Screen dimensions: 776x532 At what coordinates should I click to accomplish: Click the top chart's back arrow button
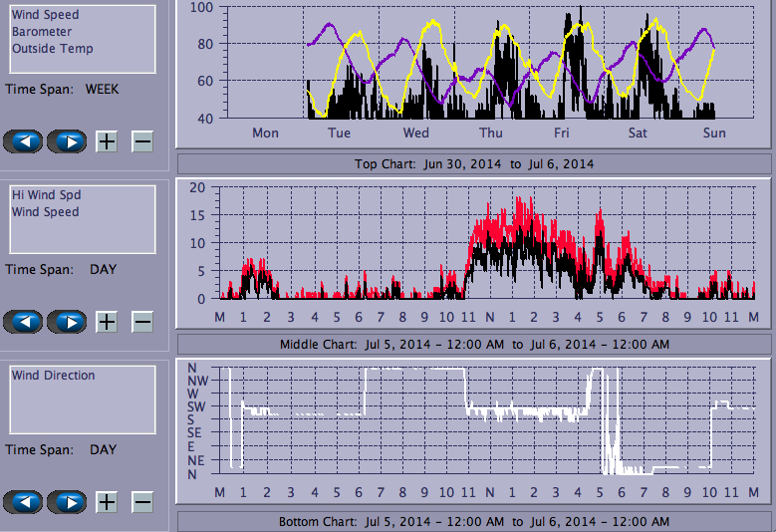click(23, 141)
